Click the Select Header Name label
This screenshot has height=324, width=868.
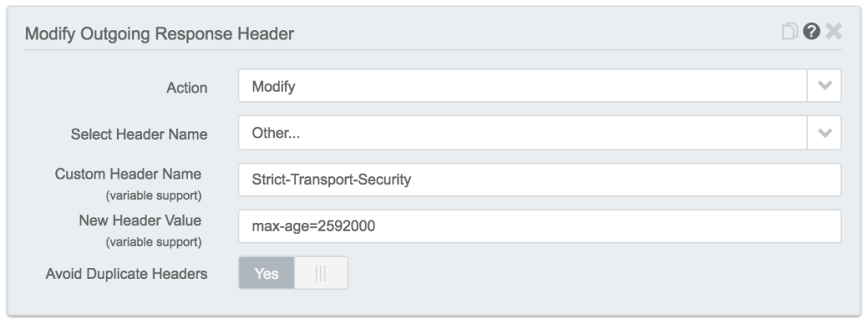point(138,134)
